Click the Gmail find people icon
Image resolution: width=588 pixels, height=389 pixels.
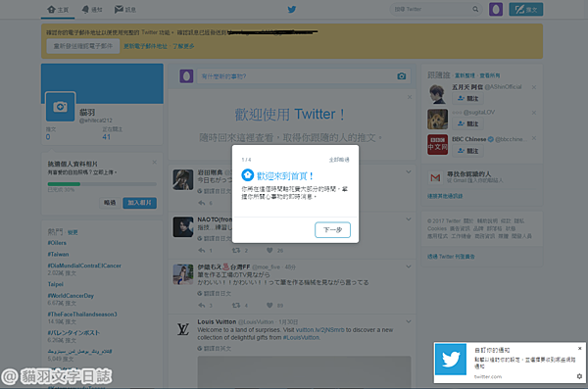click(435, 177)
